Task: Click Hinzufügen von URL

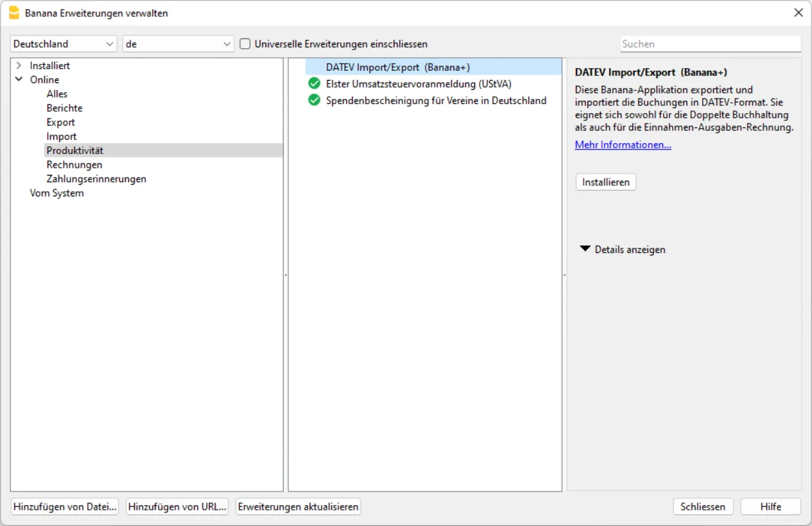Action: (177, 506)
